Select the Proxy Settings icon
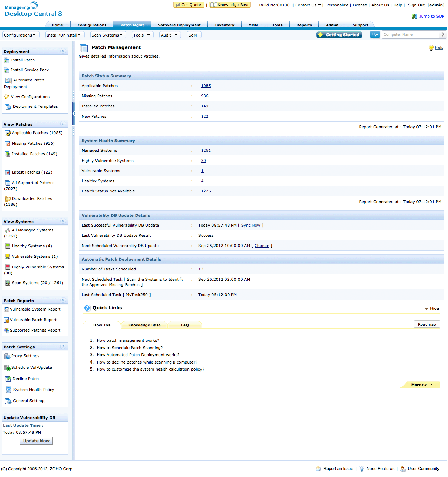The image size is (448, 477). coord(7,356)
